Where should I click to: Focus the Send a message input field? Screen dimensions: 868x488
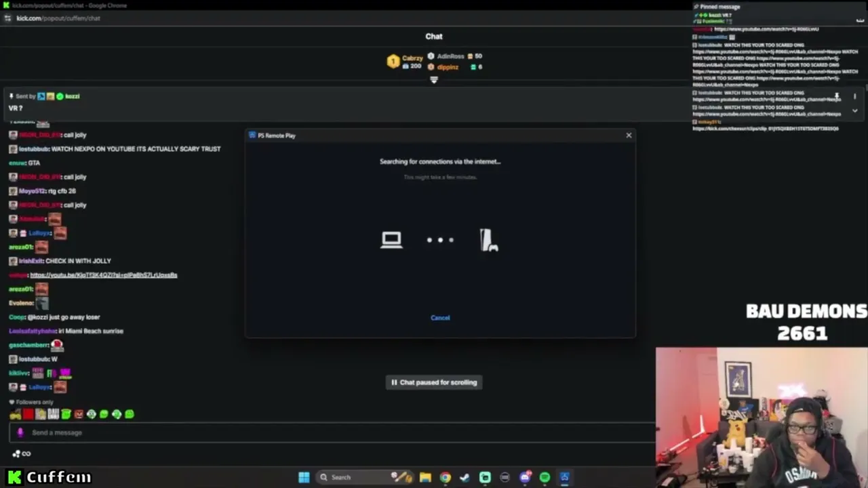[332, 432]
